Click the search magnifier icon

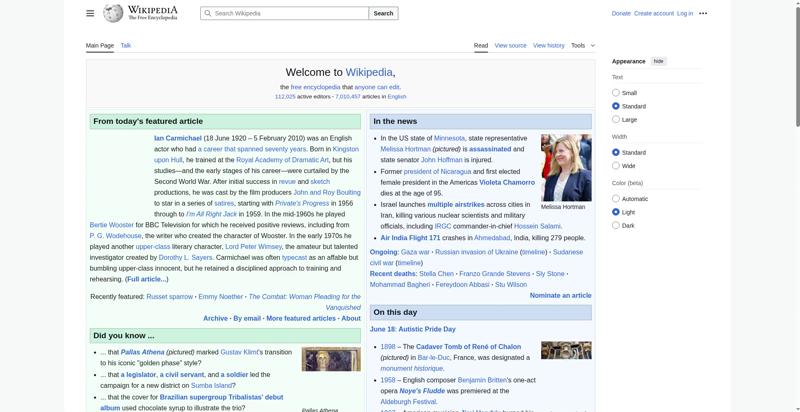tap(208, 13)
